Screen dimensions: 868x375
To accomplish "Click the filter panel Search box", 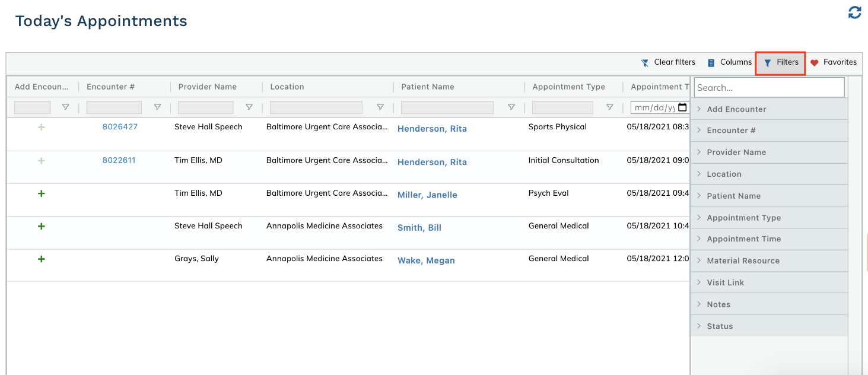I will click(x=769, y=87).
